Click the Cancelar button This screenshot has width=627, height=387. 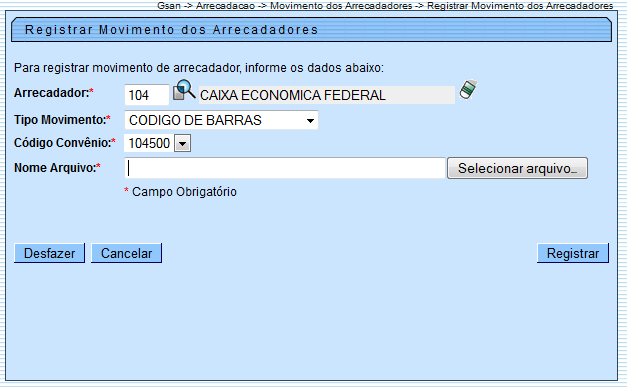pyautogui.click(x=126, y=253)
